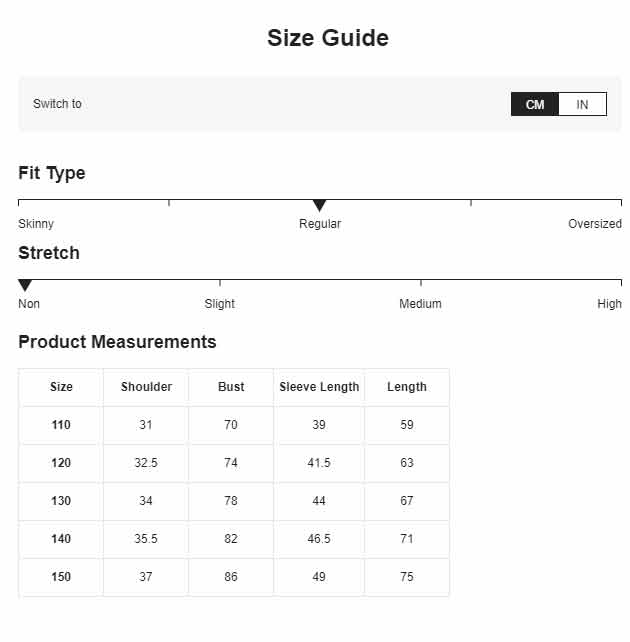
Task: Click the Skinny fit label
Action: pos(36,224)
